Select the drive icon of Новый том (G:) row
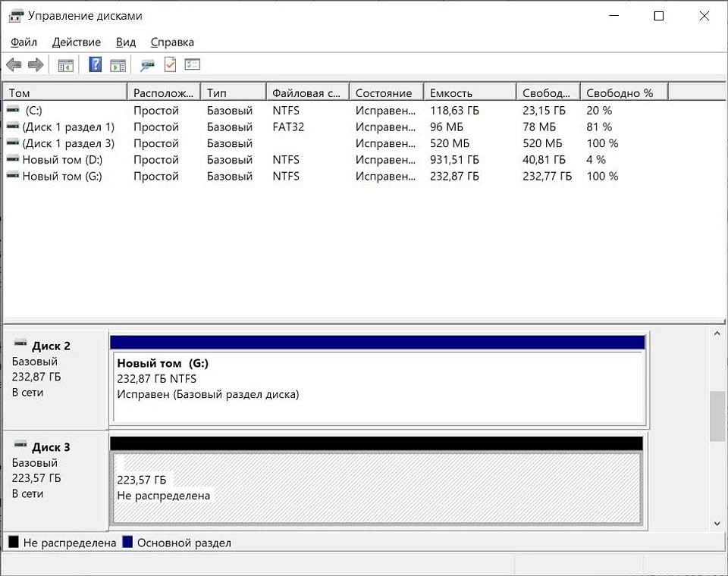The width and height of the screenshot is (728, 576). coord(13,175)
